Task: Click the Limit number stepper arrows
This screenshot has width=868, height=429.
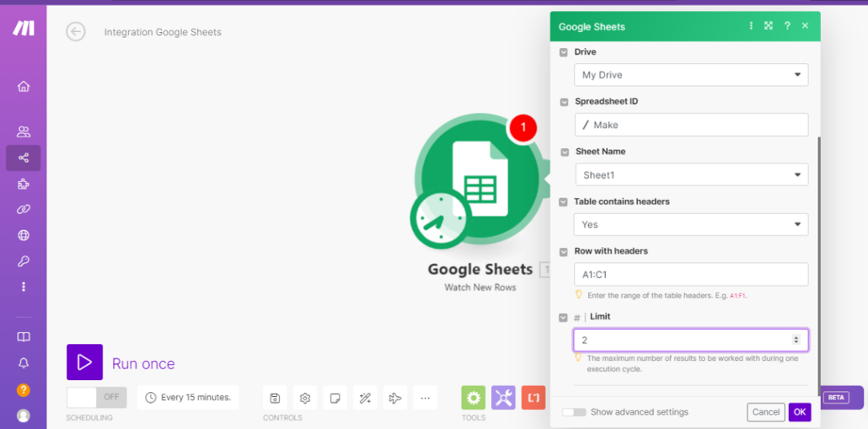Action: (796, 340)
